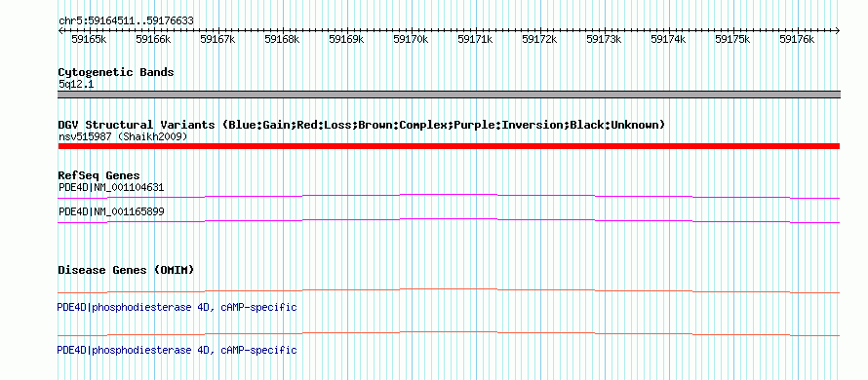Select the Disease Genes (OMIM) track title
The height and width of the screenshot is (380, 868).
coord(126,271)
